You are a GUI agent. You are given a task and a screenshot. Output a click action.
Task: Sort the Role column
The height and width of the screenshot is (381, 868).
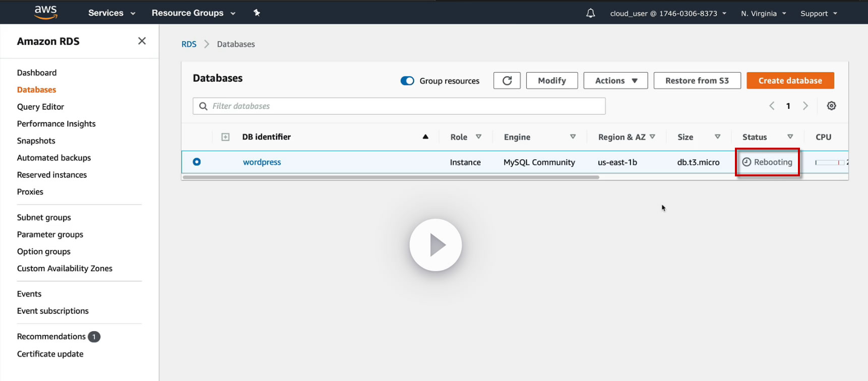pos(478,137)
